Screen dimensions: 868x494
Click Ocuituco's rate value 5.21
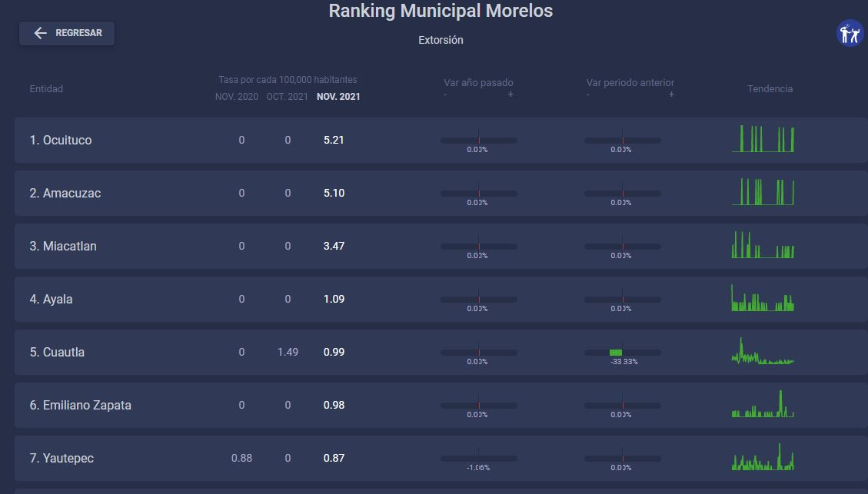coord(334,141)
